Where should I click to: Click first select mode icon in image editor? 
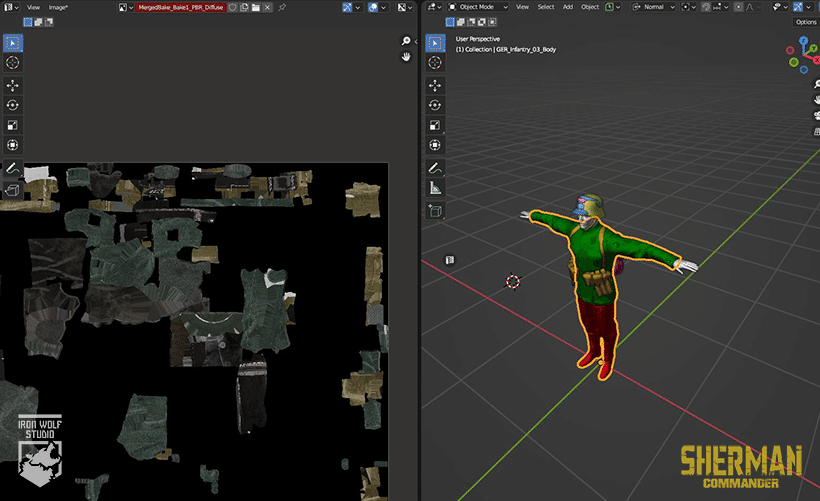pyautogui.click(x=28, y=22)
